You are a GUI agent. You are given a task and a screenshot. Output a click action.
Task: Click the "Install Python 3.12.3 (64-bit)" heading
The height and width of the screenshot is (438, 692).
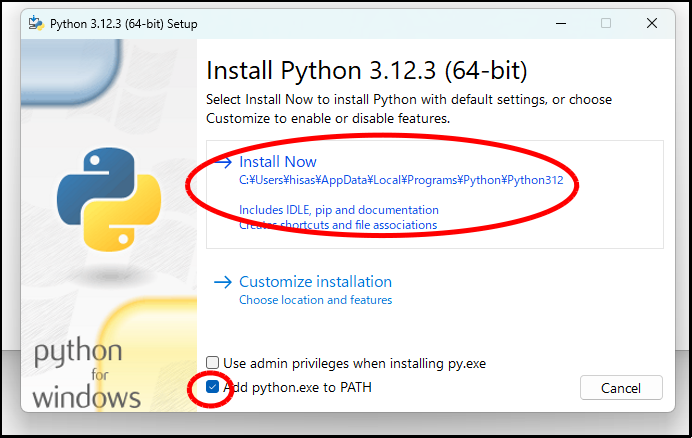tap(366, 72)
